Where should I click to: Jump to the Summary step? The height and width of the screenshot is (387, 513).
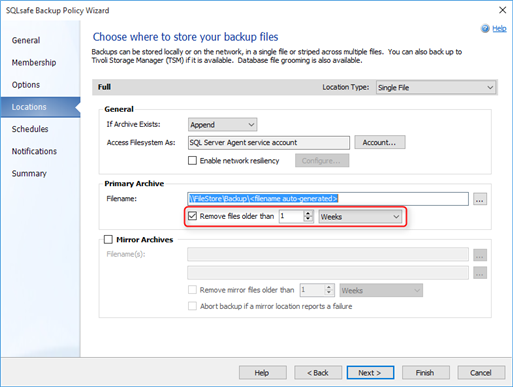(x=29, y=174)
